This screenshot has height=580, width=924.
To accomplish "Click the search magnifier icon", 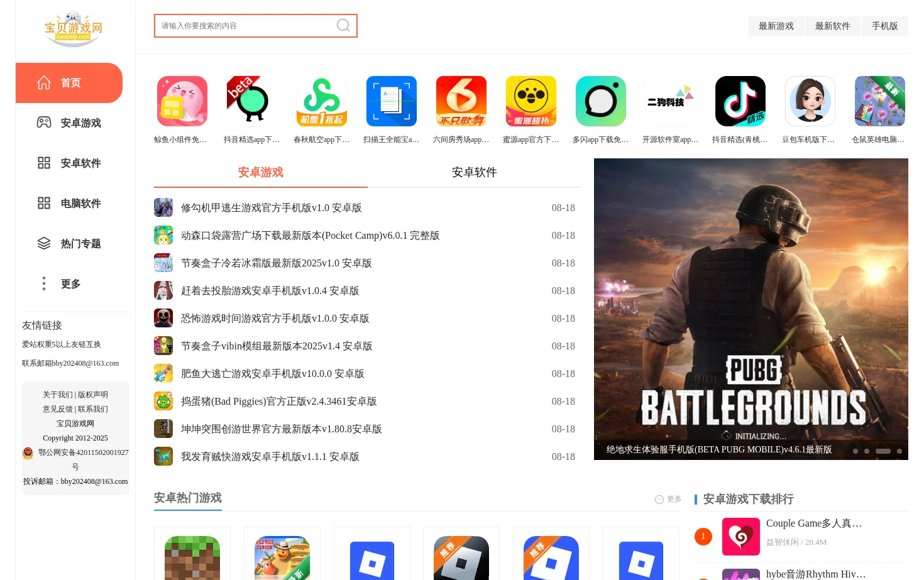I will [x=343, y=25].
